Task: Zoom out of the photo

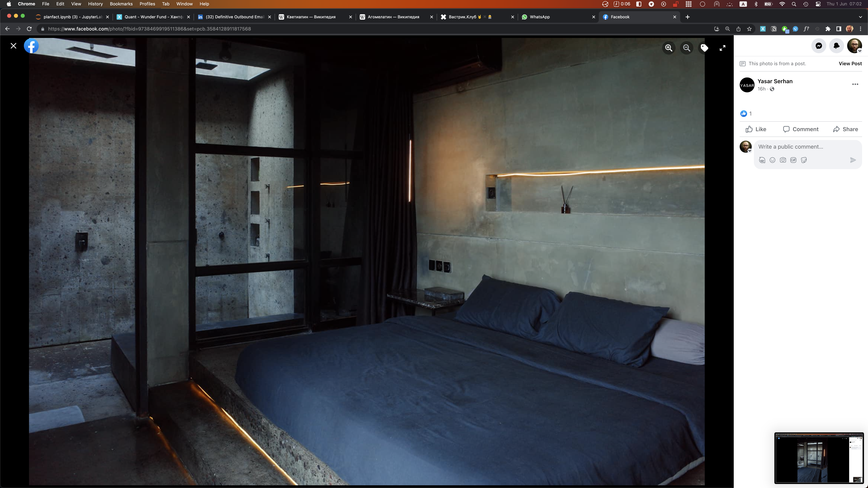Action: (686, 48)
